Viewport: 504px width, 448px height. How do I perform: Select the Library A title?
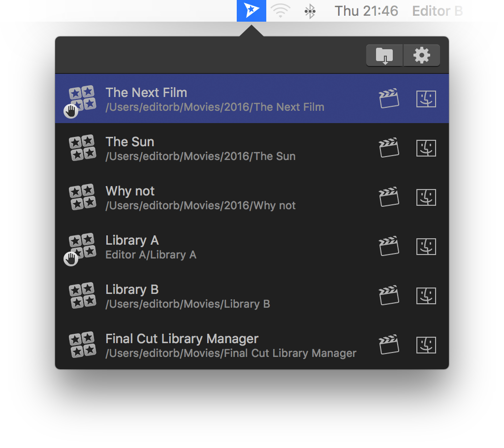(132, 240)
